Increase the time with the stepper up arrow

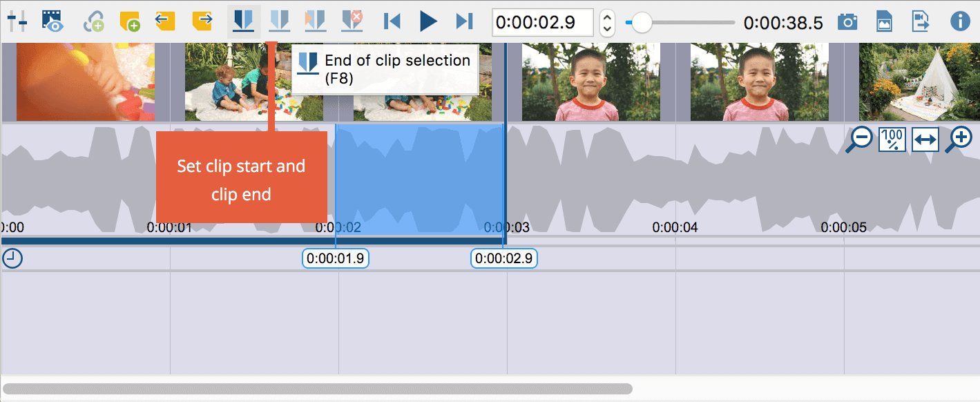[607, 17]
